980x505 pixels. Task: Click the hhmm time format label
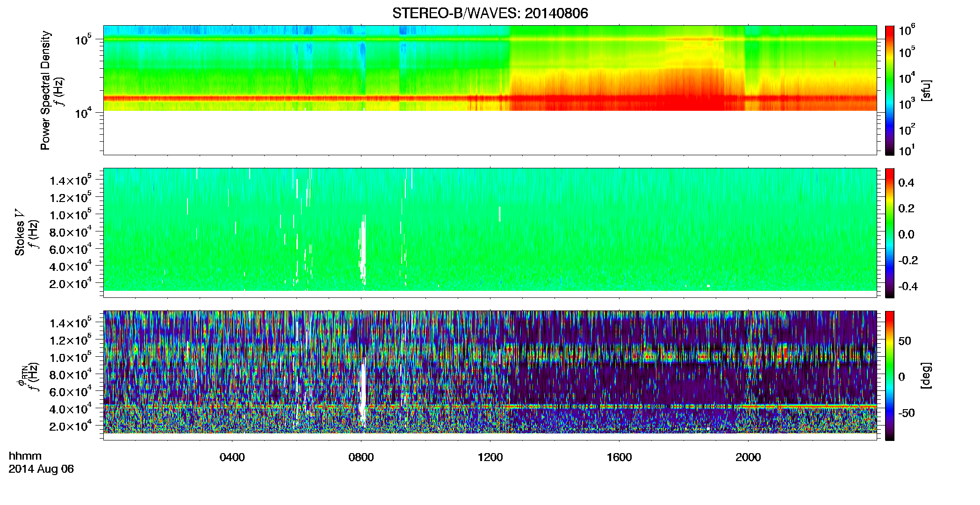pyautogui.click(x=25, y=456)
